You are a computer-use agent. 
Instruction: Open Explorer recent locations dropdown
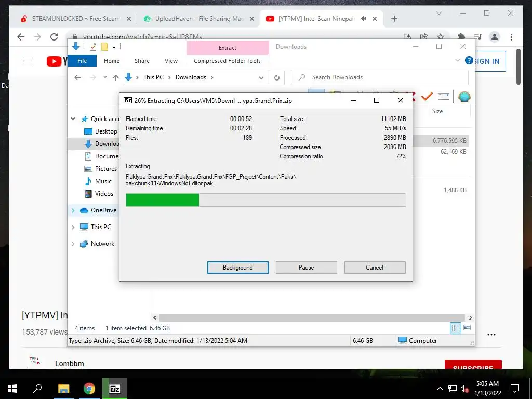tap(105, 77)
